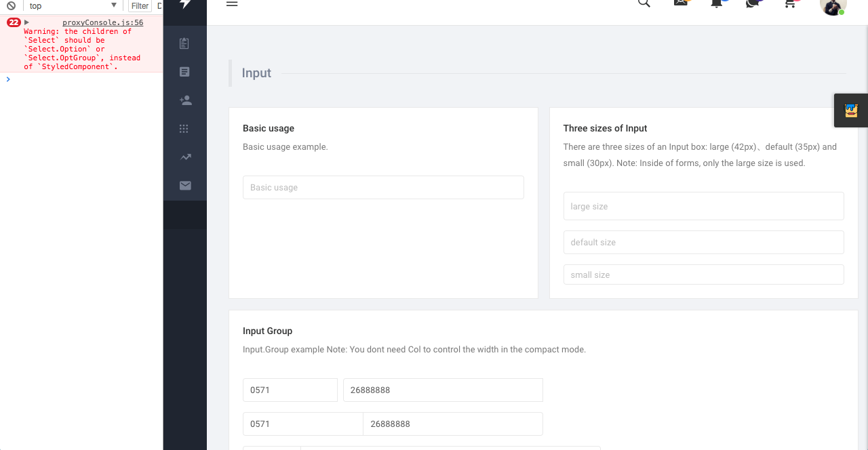Click the lightning bolt logo
This screenshot has height=450, width=868.
pyautogui.click(x=185, y=3)
